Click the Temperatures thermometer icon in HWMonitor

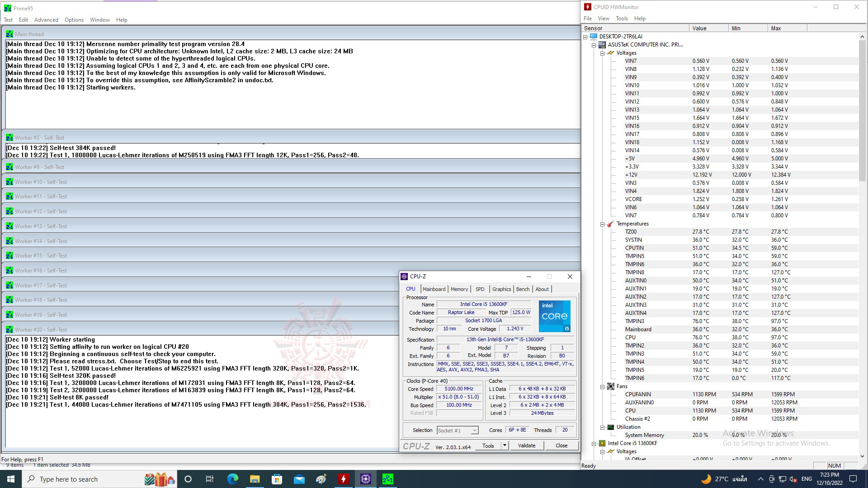[x=611, y=224]
